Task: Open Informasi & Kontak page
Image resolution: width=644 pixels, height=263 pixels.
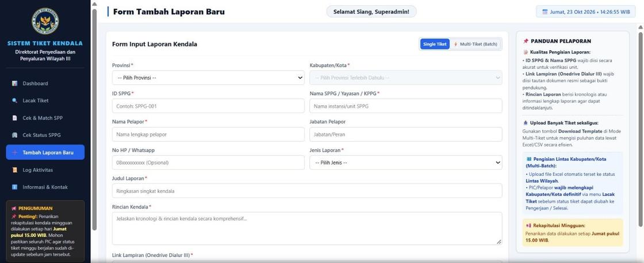Action: [45, 187]
